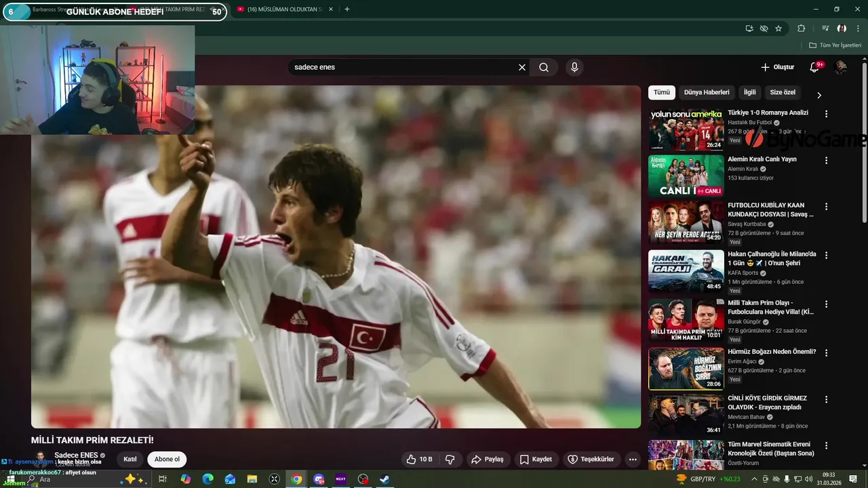Open Milli Takım Prim Olayı thumbnail
Viewport: 868px width, 488px height.
(686, 320)
